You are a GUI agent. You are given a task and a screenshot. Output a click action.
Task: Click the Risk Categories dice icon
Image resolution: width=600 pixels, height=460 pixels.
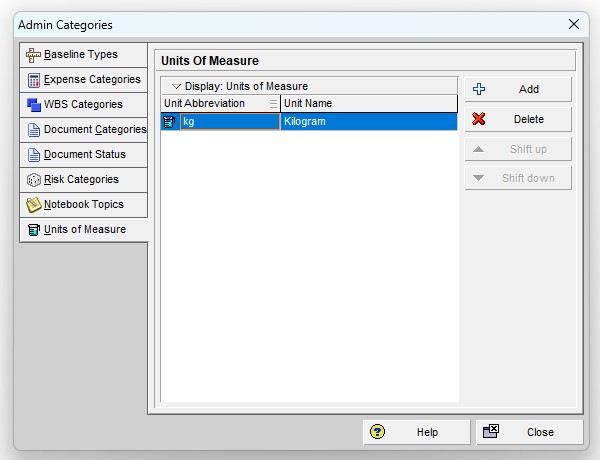point(34,180)
